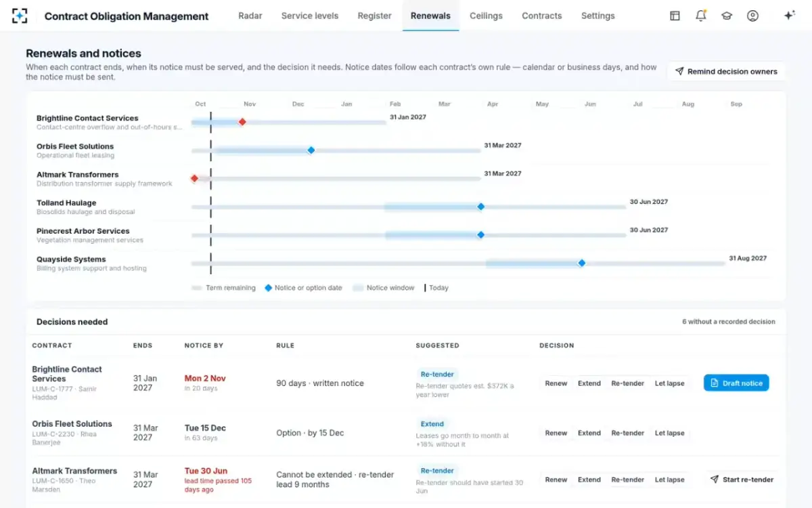Open the graduation cap learning icon
812x508 pixels.
[727, 16]
